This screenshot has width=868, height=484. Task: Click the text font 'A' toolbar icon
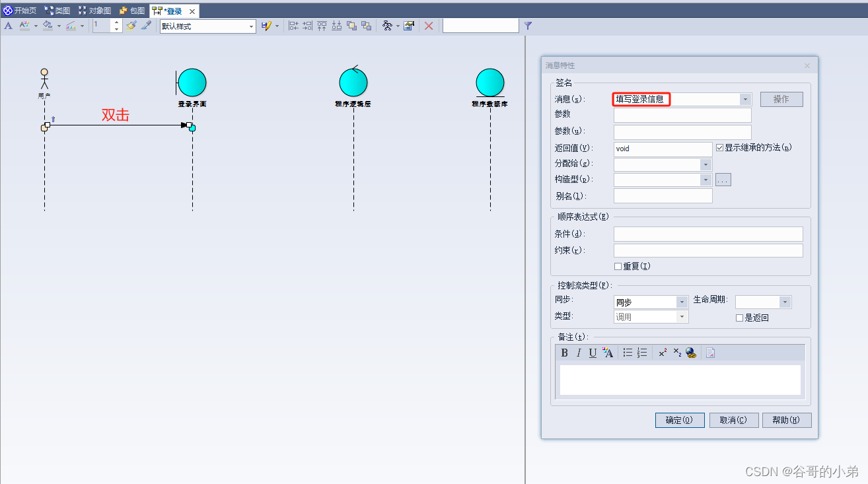click(9, 26)
